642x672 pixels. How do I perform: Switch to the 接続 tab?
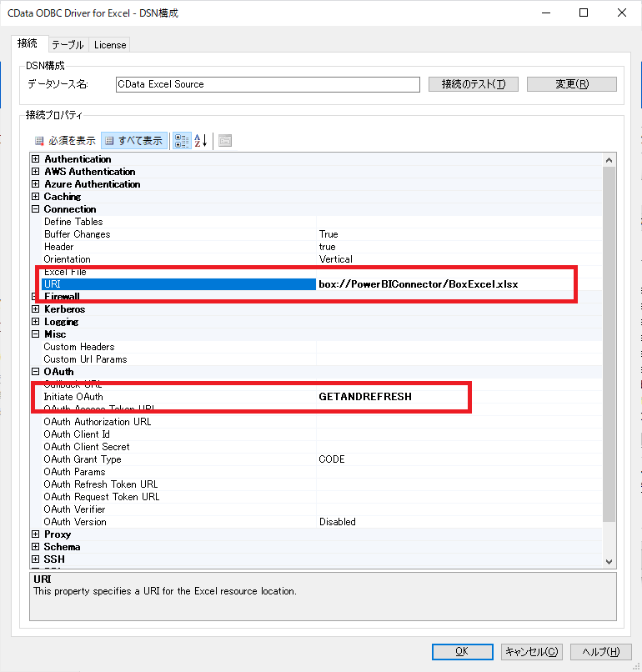28,43
